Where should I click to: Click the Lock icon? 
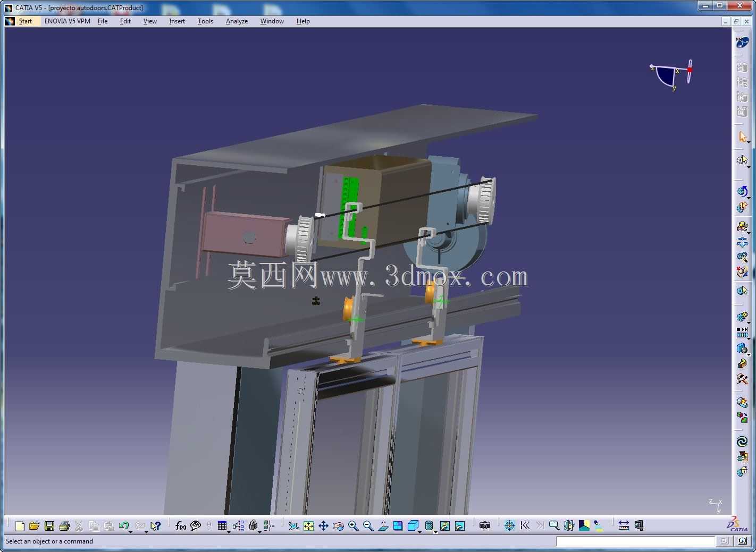(x=253, y=526)
